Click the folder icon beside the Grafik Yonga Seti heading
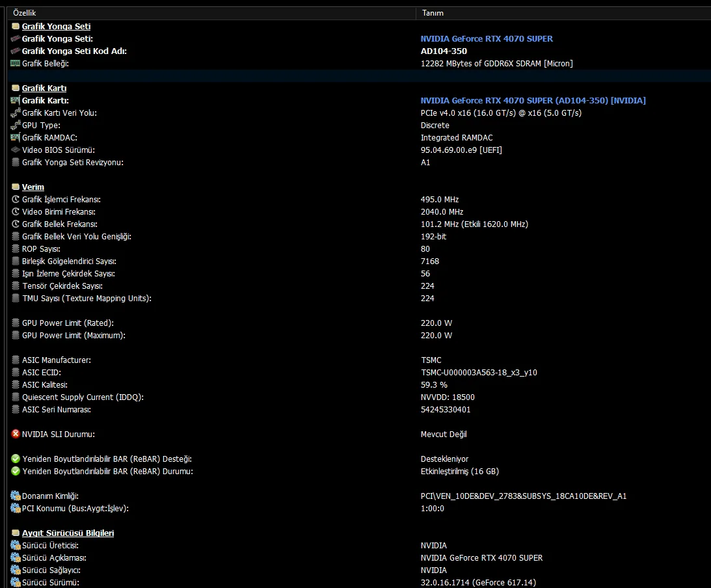Image resolution: width=711 pixels, height=588 pixels. click(x=16, y=26)
